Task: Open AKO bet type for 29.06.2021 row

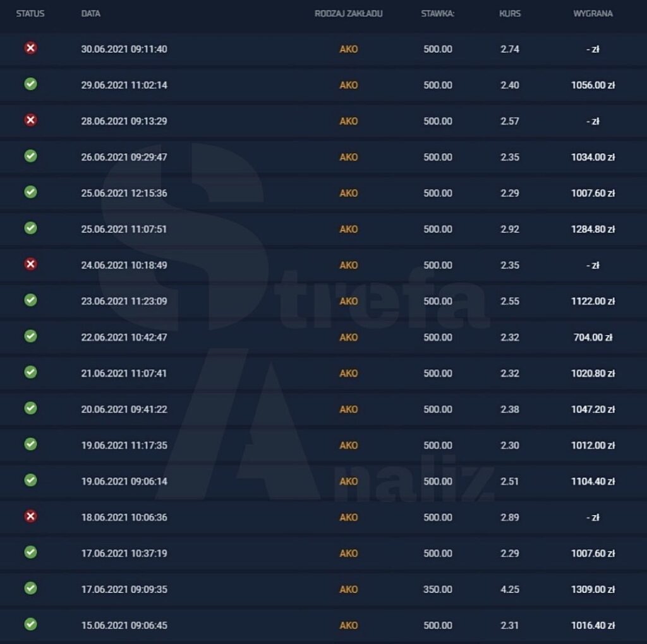Action: tap(349, 85)
